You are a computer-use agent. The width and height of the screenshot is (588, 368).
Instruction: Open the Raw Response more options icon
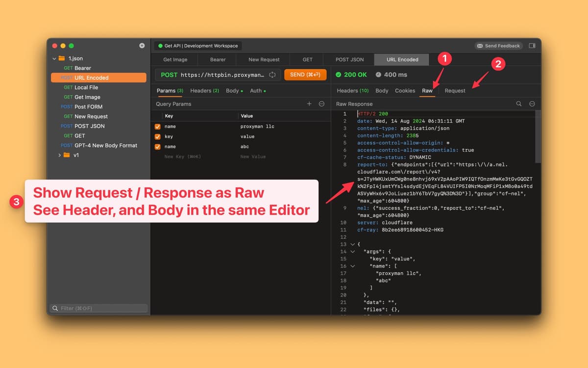[532, 104]
